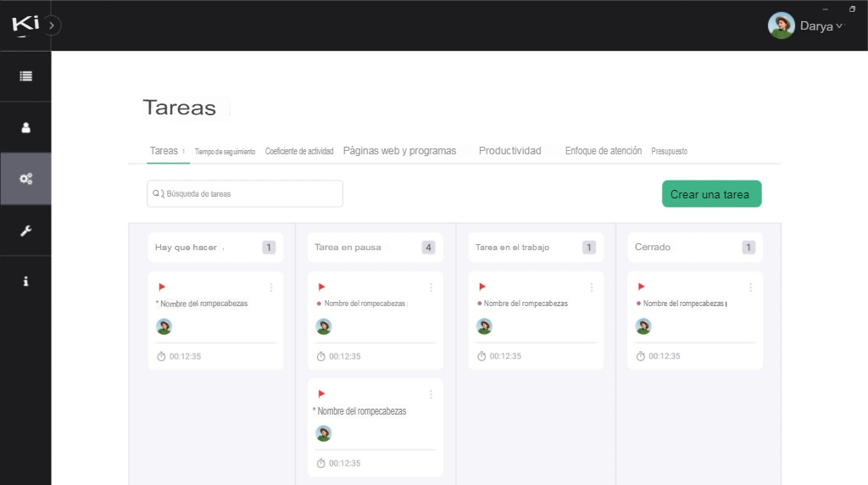
Task: Open task title in Hay que hacer card
Action: (202, 304)
